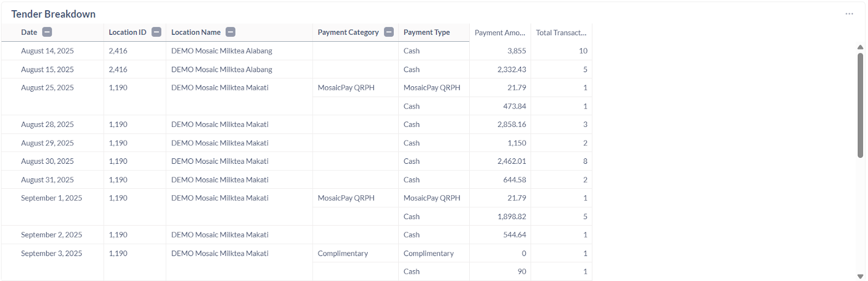Click the Date column header label
This screenshot has height=281, width=868.
29,33
